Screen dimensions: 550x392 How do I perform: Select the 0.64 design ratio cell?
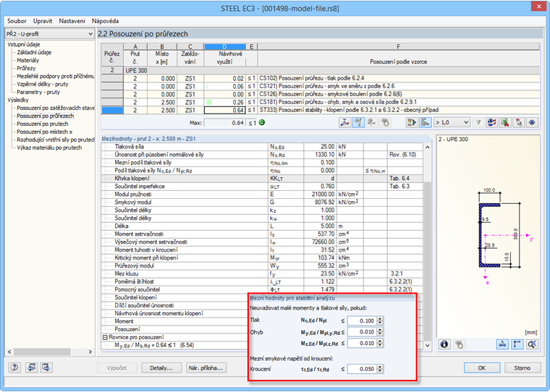225,110
